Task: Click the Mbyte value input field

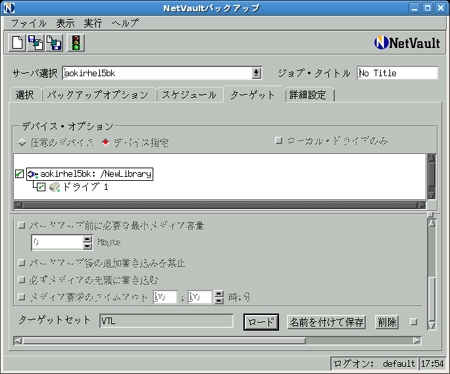Action: [x=57, y=242]
